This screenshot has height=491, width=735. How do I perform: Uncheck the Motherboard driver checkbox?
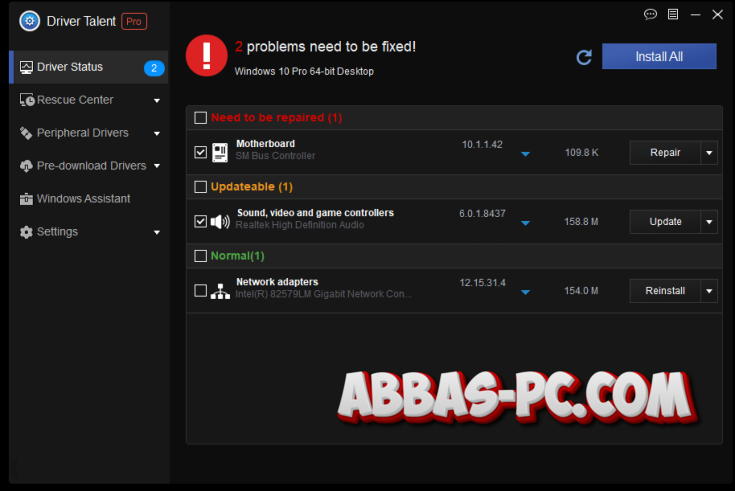click(x=200, y=152)
